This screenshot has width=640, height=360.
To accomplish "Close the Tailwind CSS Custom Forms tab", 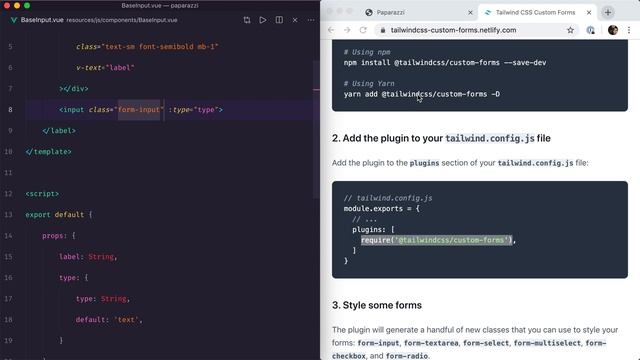I will click(589, 13).
